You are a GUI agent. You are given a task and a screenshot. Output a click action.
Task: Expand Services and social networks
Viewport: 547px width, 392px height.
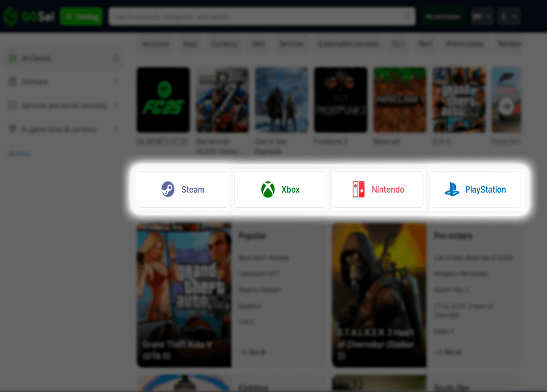pyautogui.click(x=63, y=106)
